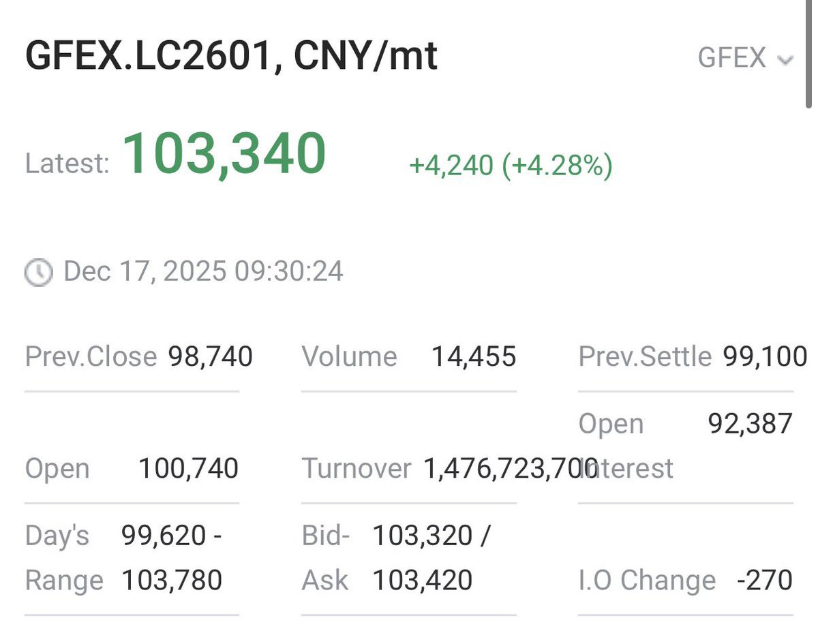Screen dimensions: 818x644
Task: Click the Latest label text
Action: [67, 164]
